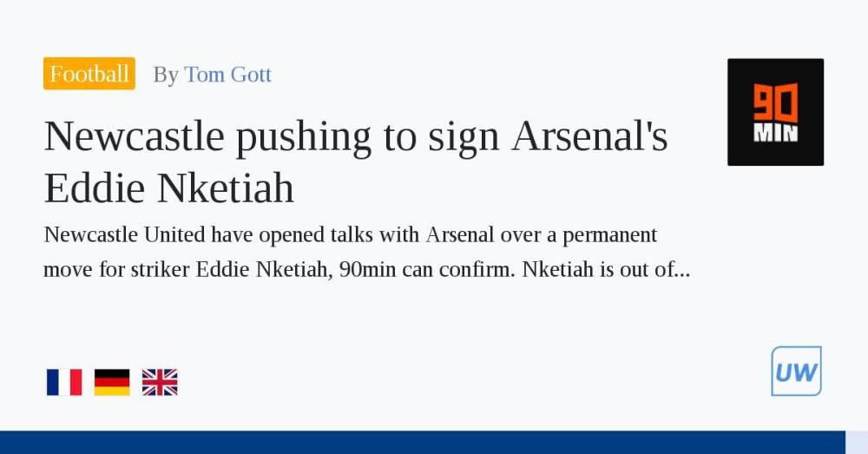868x454 pixels.
Task: Click the dark blue bottom progress bar
Action: 423,443
